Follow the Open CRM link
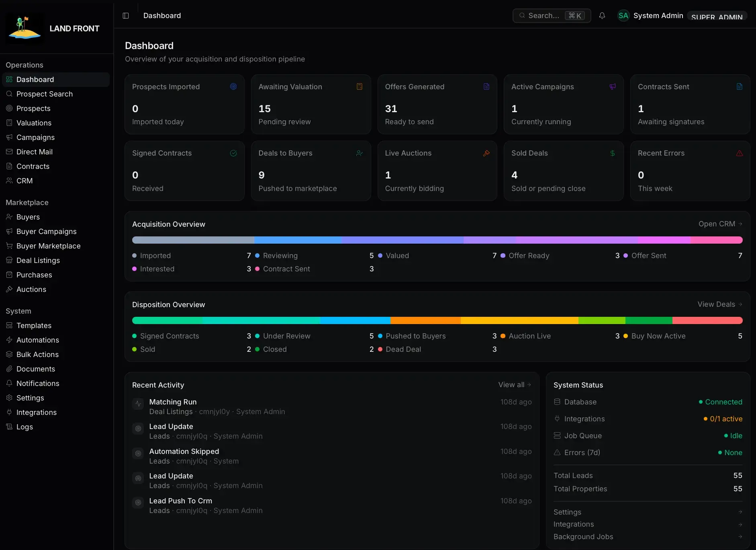Viewport: 756px width, 550px height. tap(720, 224)
